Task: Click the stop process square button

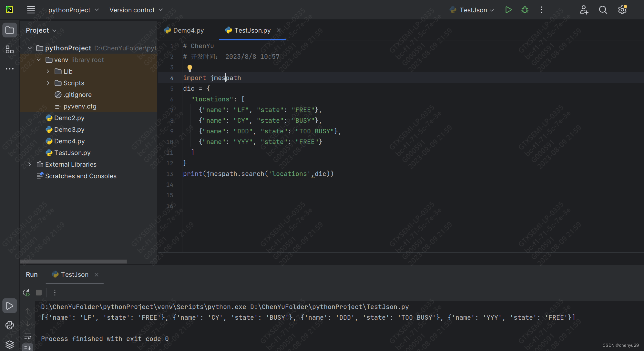Action: (x=39, y=293)
